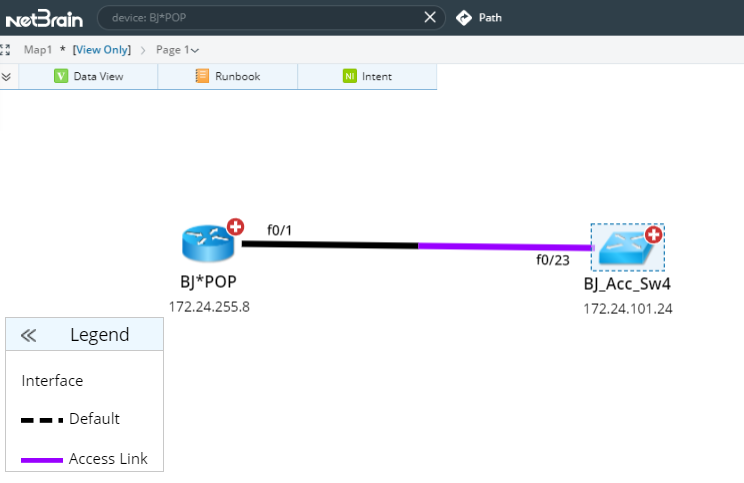Screen dimensions: 744x483
Task: Open the Page 1 dropdown
Action: pyautogui.click(x=177, y=50)
